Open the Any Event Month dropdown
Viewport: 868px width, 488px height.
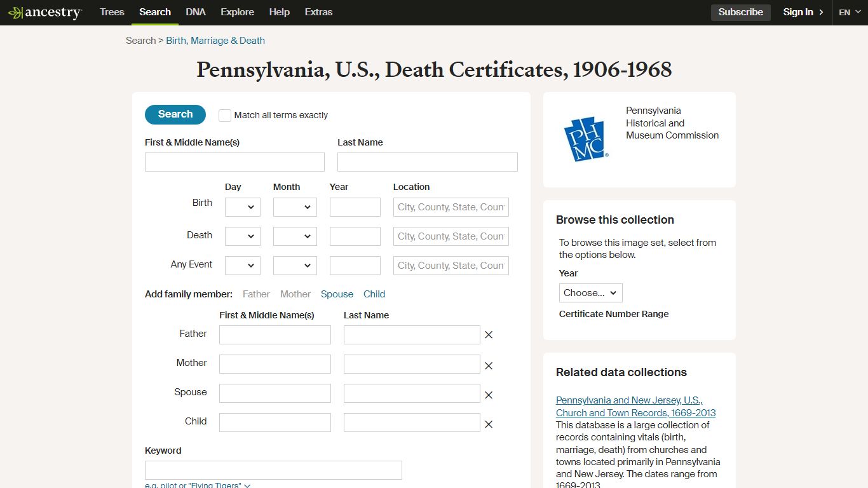pos(295,266)
